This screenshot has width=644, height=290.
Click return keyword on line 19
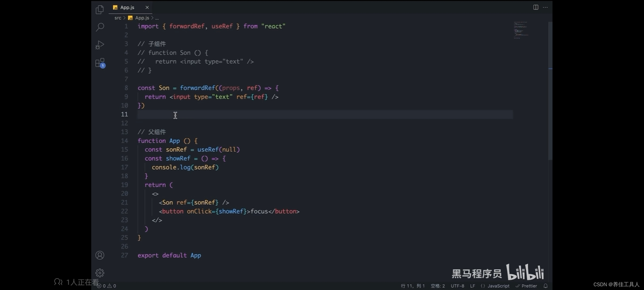click(155, 185)
